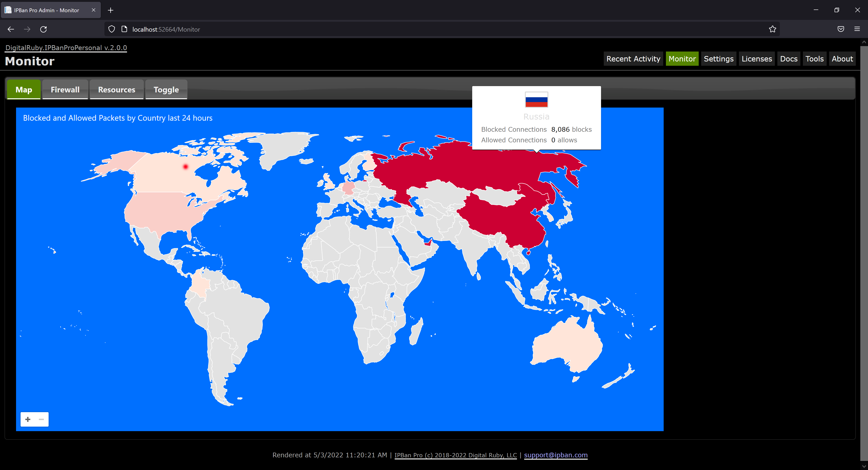This screenshot has width=868, height=470.
Task: Open the Toggle tab
Action: (166, 90)
